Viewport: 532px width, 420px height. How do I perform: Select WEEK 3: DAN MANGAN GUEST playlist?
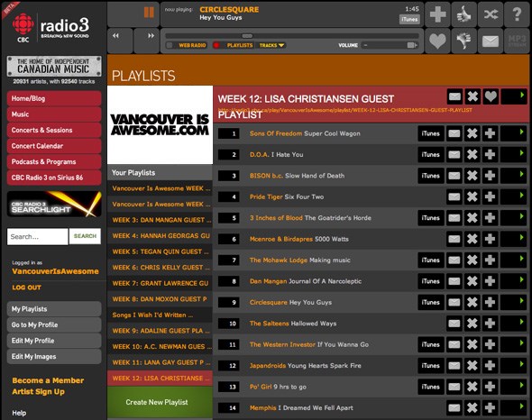(160, 220)
